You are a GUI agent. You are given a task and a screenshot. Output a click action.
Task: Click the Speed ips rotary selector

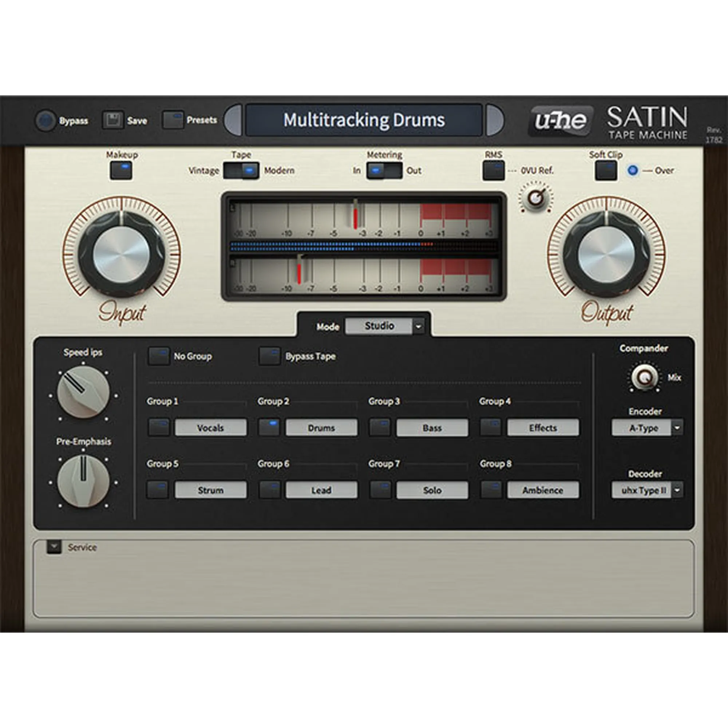click(x=83, y=392)
